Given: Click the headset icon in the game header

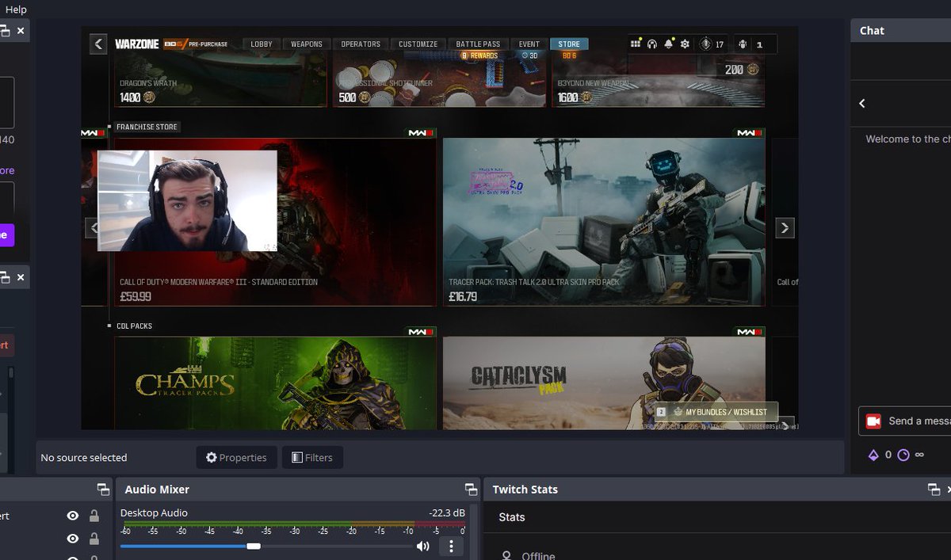Looking at the screenshot, I should pyautogui.click(x=652, y=44).
